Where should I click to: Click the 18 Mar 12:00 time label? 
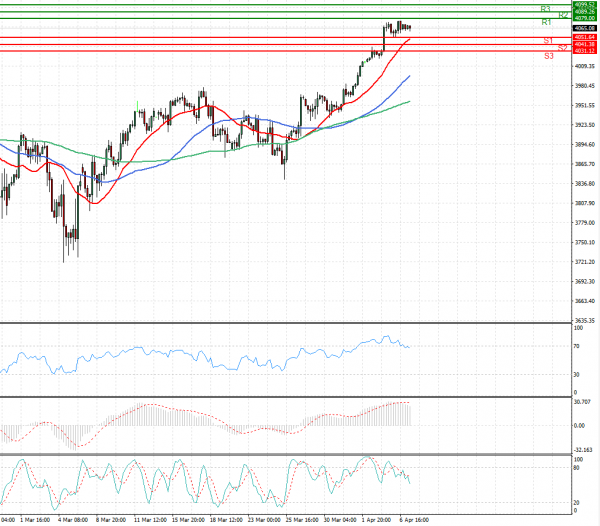point(226,520)
